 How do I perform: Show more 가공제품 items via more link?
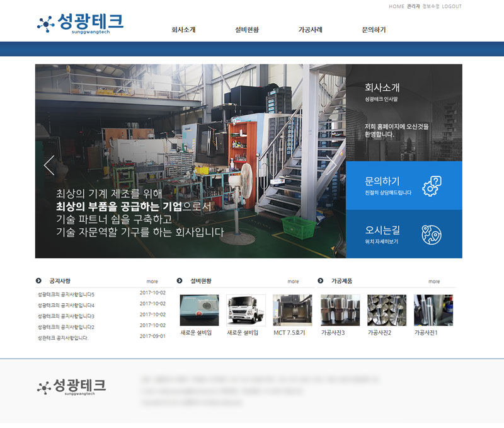434,281
